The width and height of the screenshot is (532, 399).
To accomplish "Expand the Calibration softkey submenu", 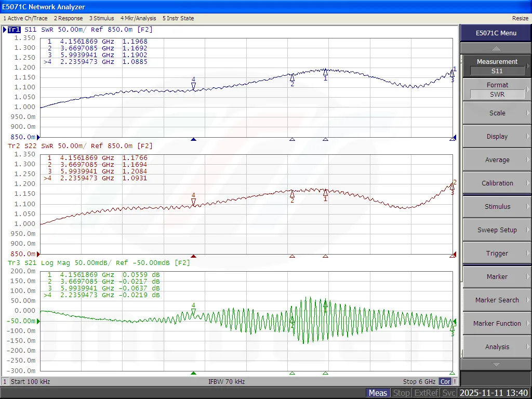I will pos(497,183).
